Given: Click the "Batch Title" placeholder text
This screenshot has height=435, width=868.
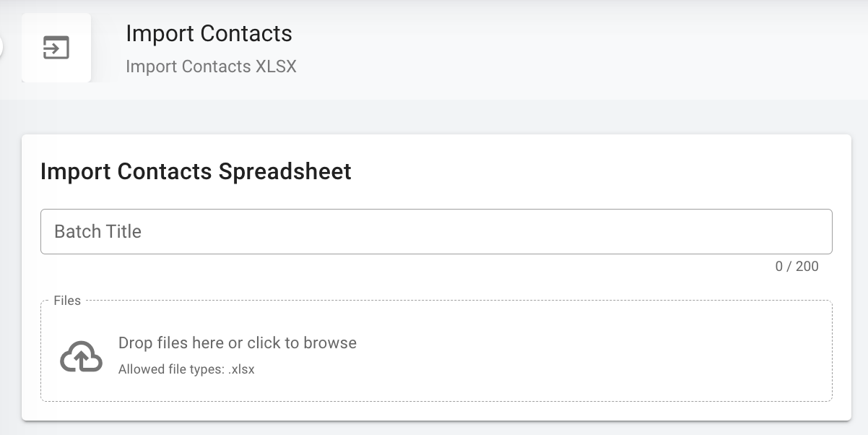Looking at the screenshot, I should [97, 231].
